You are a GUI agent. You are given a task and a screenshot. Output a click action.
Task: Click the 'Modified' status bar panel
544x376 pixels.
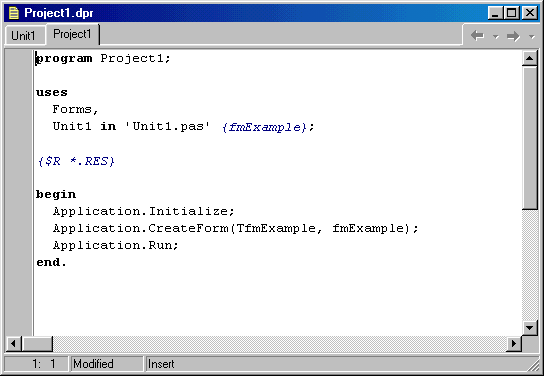pyautogui.click(x=107, y=364)
